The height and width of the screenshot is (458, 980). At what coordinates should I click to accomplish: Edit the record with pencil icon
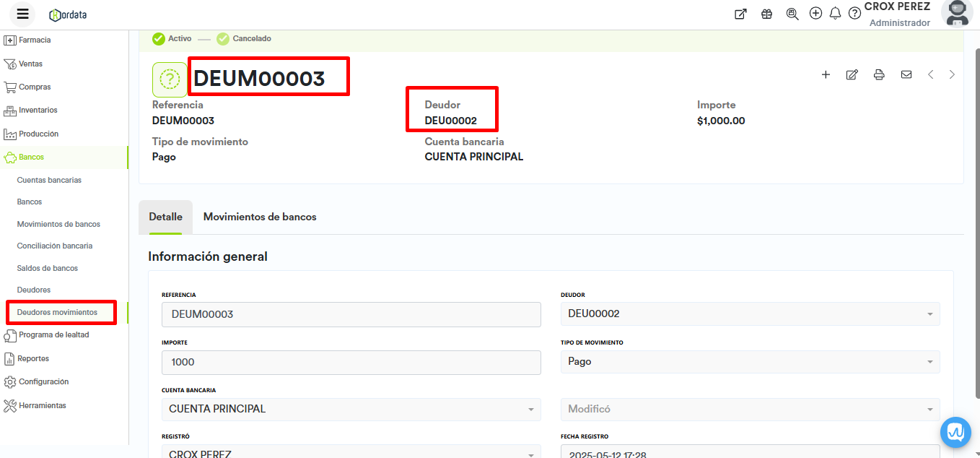coord(852,74)
